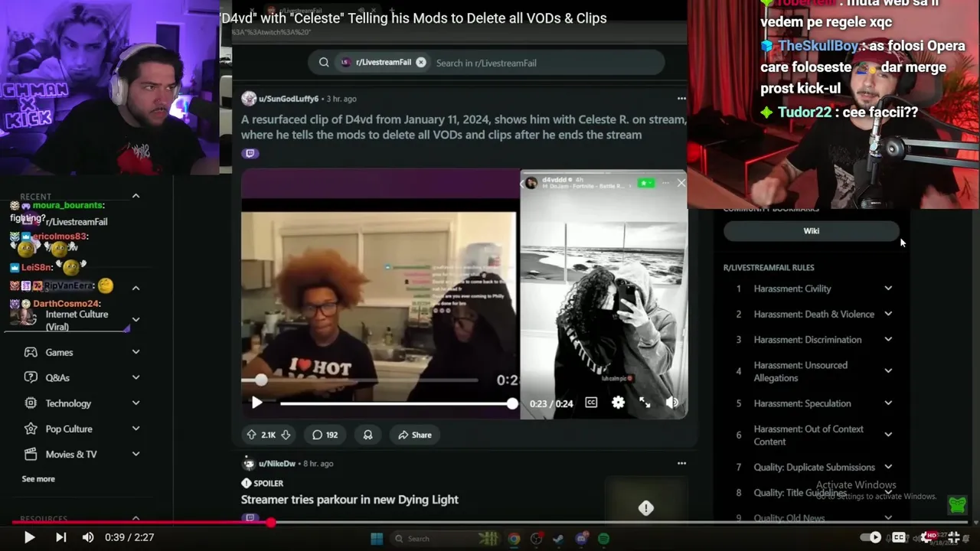
Task: Give an award to the post
Action: click(367, 435)
